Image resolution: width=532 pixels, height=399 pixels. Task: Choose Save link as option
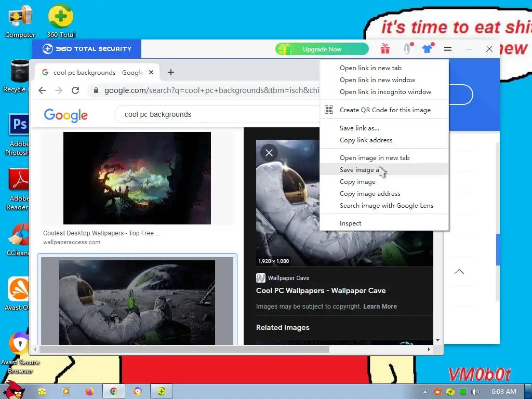pos(384,128)
